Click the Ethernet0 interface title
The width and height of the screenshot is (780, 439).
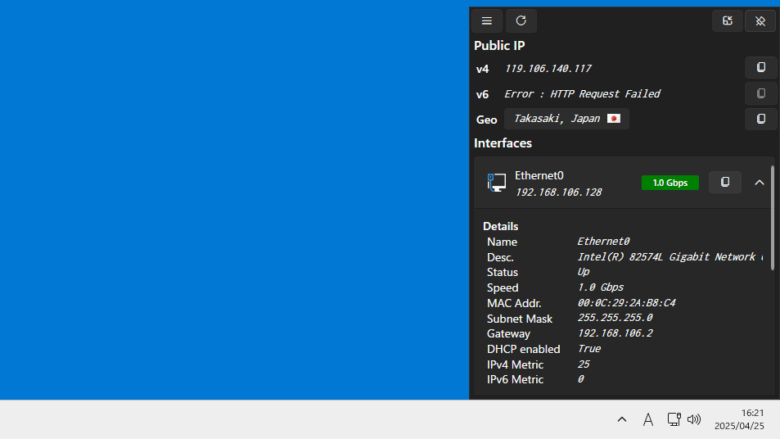tap(539, 176)
